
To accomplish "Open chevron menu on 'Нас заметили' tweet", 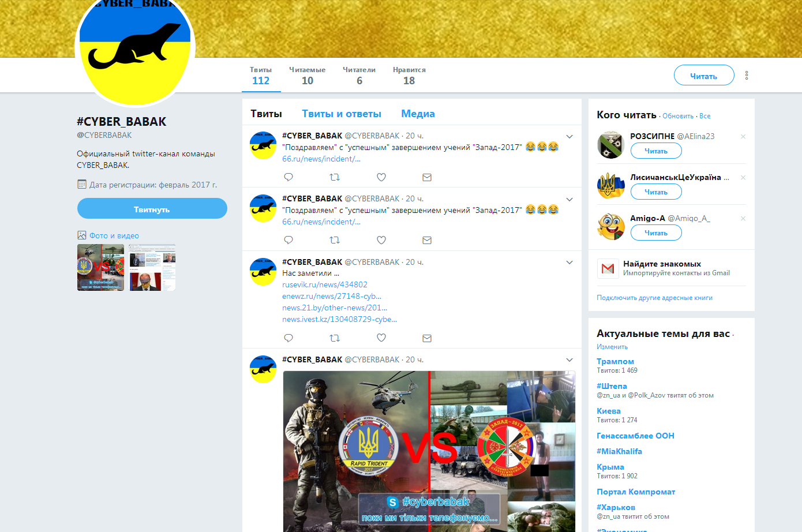I will 569,263.
